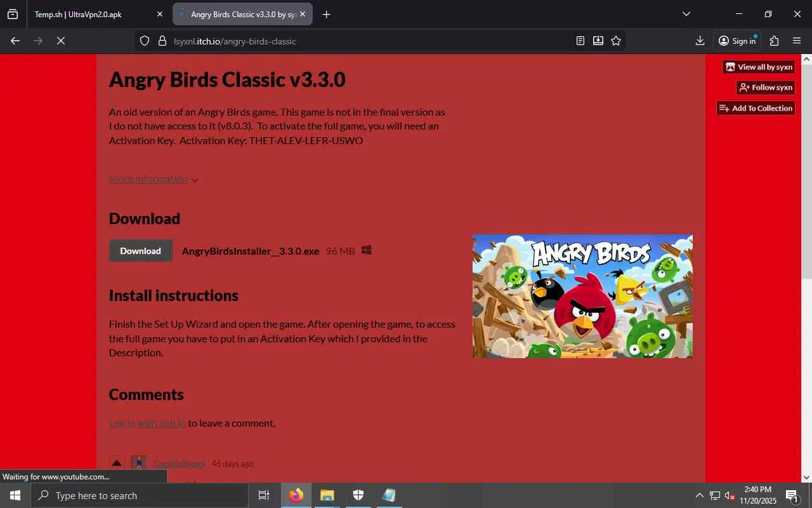The height and width of the screenshot is (508, 812).
Task: Open the taskbar clock showing 2:40 PM
Action: 757,495
